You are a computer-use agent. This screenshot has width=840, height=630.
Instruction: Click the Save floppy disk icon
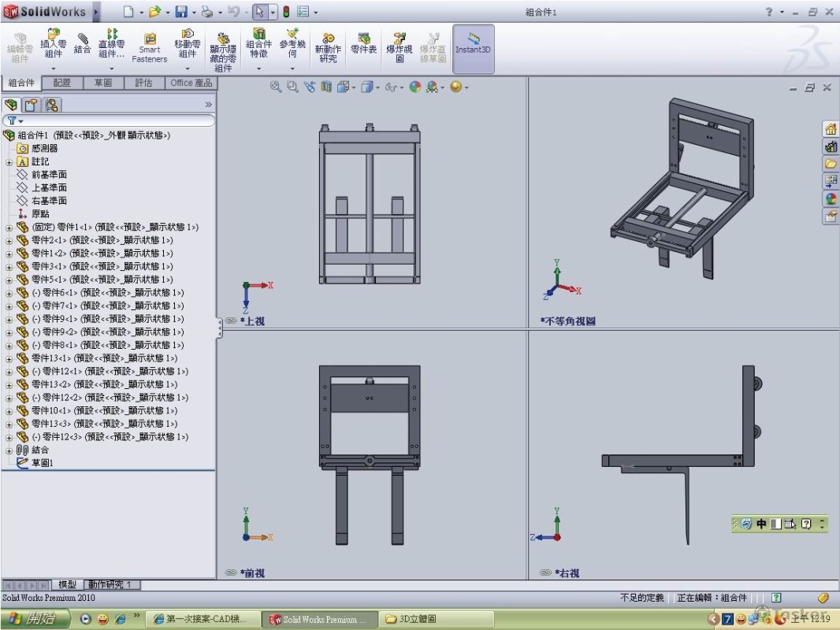[181, 12]
